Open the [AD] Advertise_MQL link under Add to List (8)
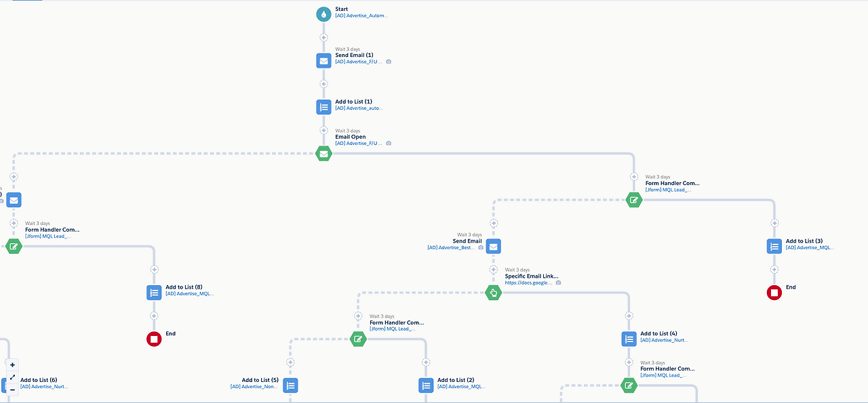 190,294
